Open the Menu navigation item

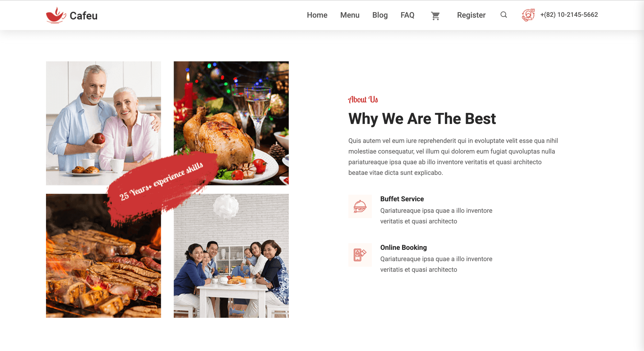pos(349,15)
